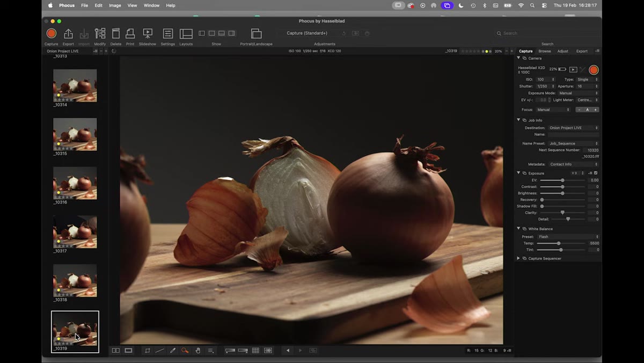Open the Apple menu

pyautogui.click(x=50, y=5)
